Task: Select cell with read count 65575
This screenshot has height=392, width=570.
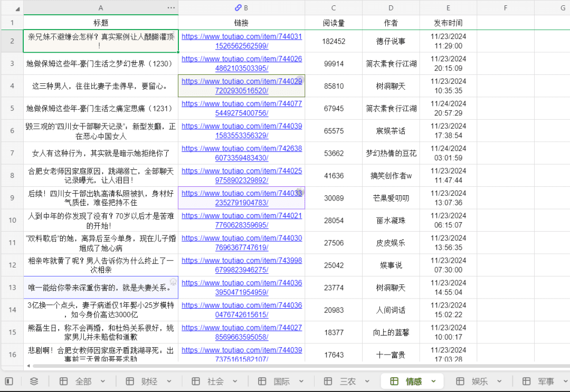Action: click(x=334, y=131)
